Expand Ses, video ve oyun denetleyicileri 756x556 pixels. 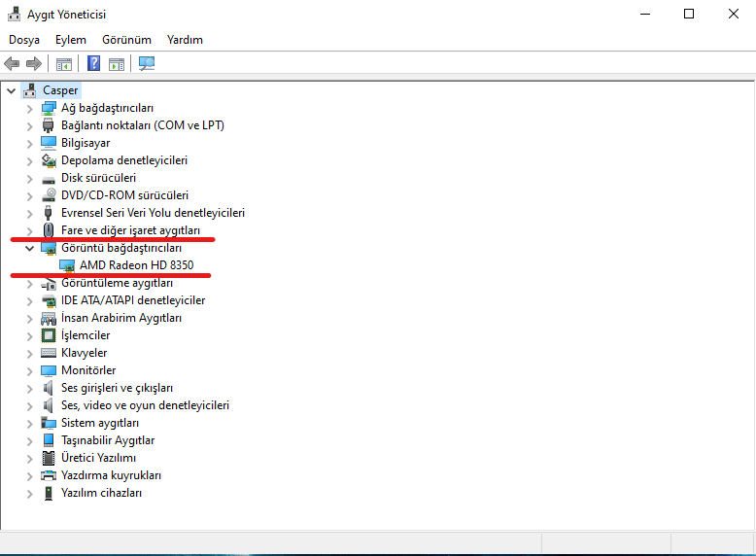[x=29, y=406]
